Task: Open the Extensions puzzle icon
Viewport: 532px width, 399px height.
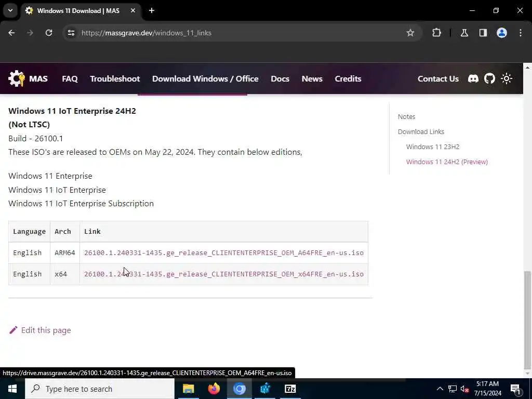Action: coord(436,33)
